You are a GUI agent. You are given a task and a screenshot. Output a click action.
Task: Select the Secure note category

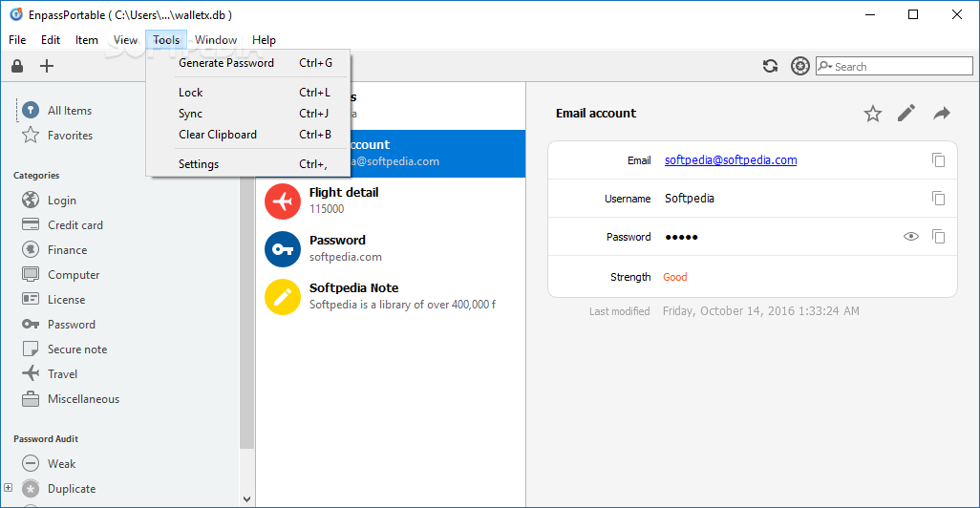pos(64,349)
